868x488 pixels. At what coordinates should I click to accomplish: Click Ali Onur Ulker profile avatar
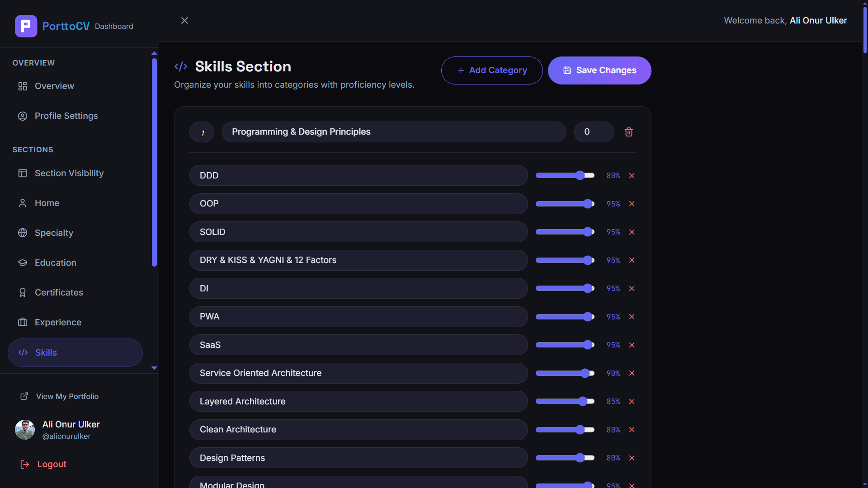click(x=25, y=430)
